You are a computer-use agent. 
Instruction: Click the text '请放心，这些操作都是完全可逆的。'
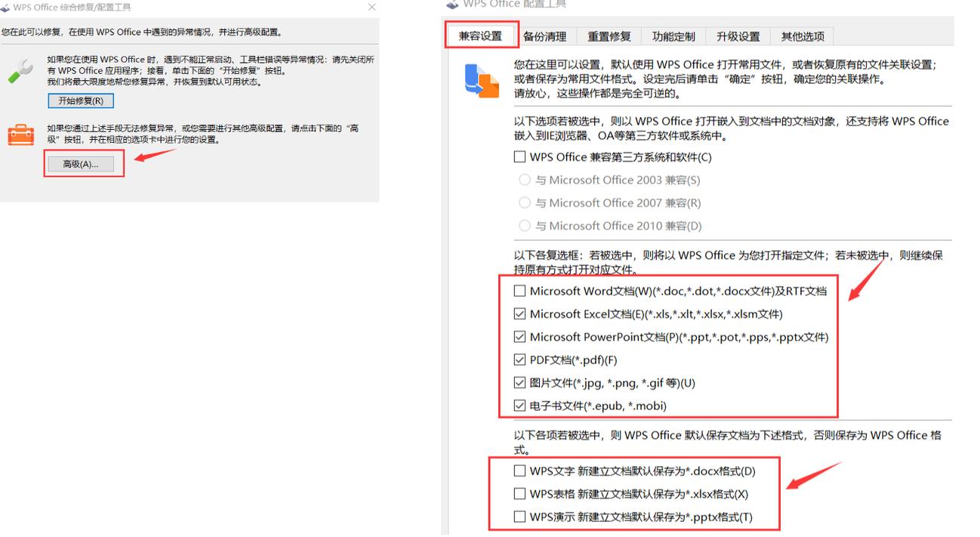(x=597, y=94)
